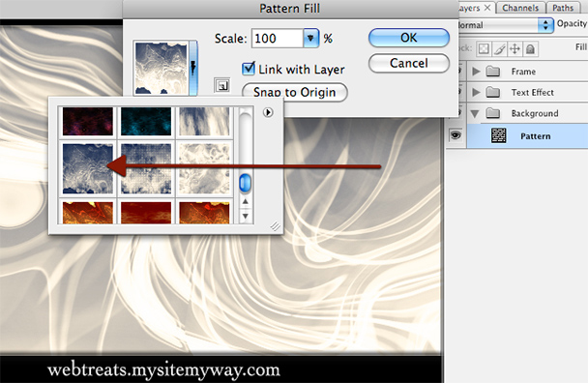The image size is (588, 383).
Task: Toggle lock all padlock icon
Action: point(530,48)
